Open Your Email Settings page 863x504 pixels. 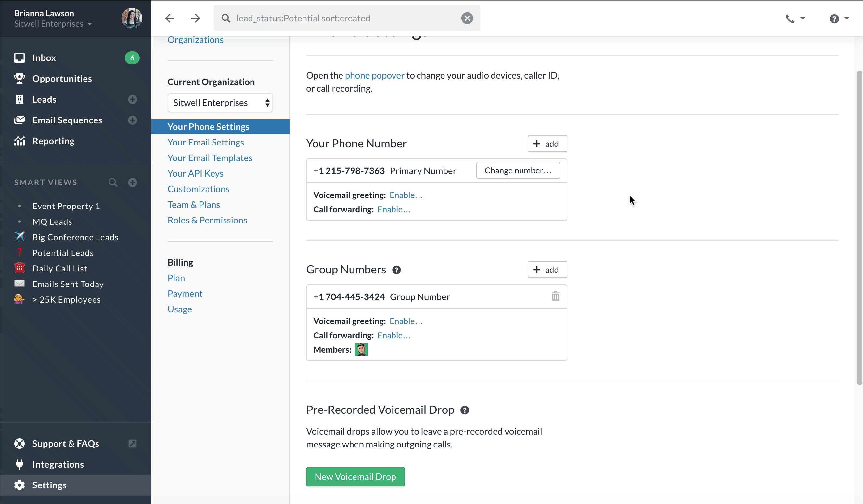click(205, 142)
